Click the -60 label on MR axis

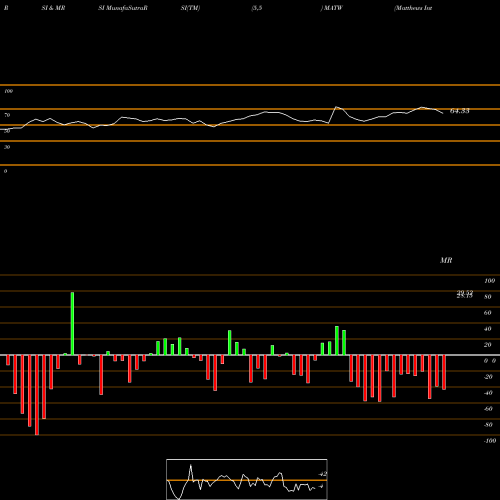pos(488,409)
